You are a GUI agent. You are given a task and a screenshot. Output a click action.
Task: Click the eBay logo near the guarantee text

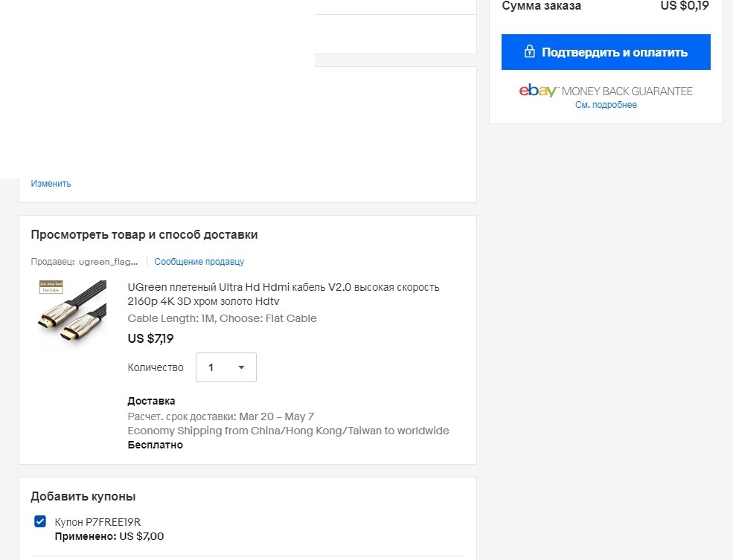tap(538, 91)
